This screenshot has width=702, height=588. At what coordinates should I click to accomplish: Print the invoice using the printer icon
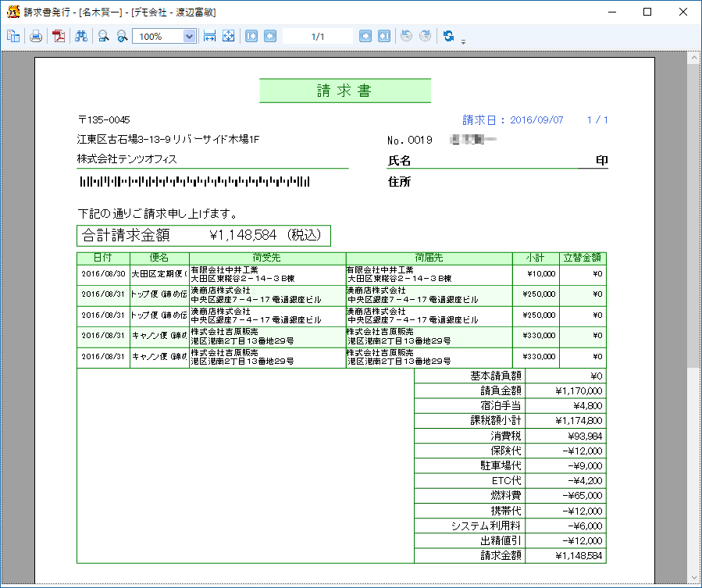pyautogui.click(x=36, y=36)
